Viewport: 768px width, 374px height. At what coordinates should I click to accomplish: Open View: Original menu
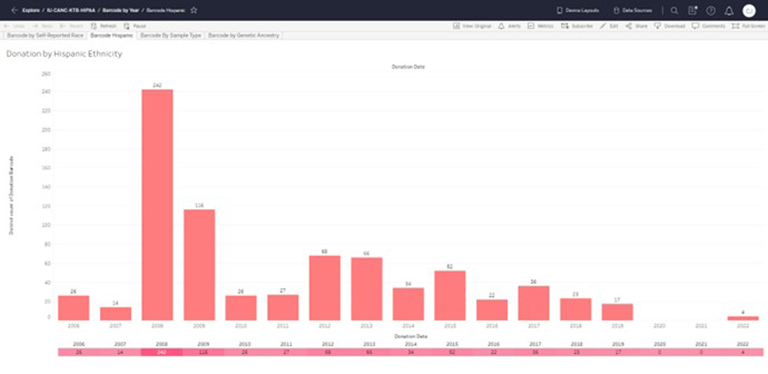coord(472,26)
